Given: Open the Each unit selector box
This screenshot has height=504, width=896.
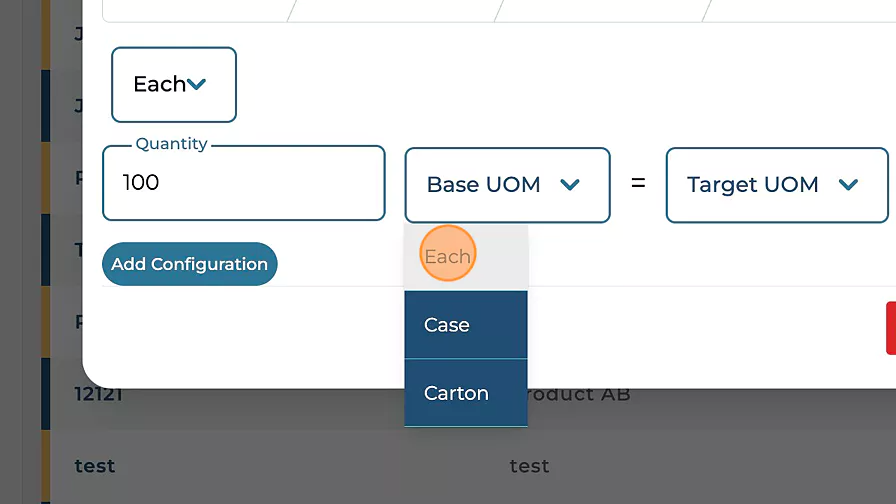Looking at the screenshot, I should click(173, 85).
